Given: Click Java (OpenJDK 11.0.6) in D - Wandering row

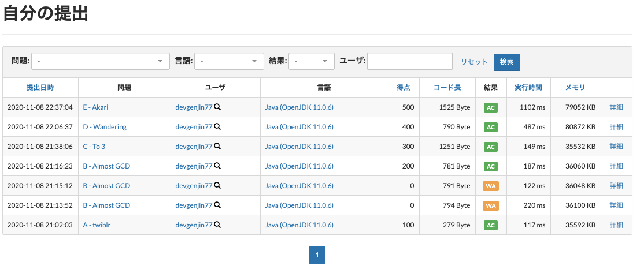Looking at the screenshot, I should coord(299,127).
